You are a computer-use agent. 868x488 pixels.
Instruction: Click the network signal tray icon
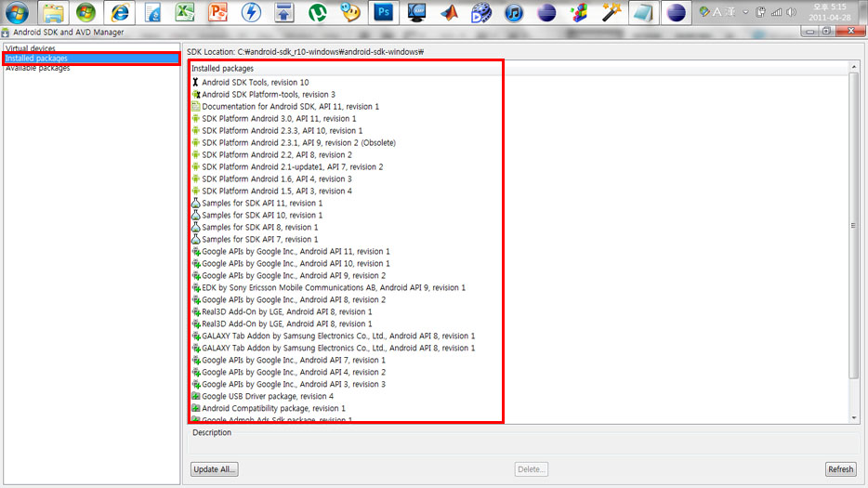(x=777, y=12)
